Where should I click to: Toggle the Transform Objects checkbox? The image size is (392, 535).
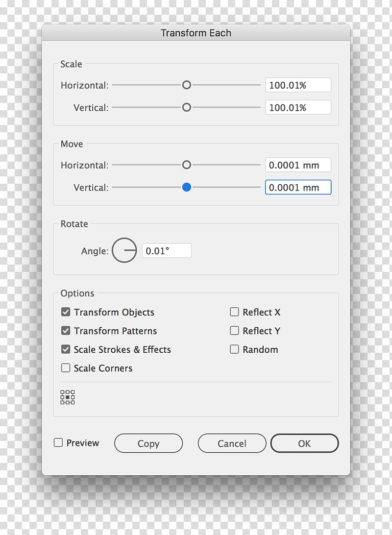(x=66, y=312)
